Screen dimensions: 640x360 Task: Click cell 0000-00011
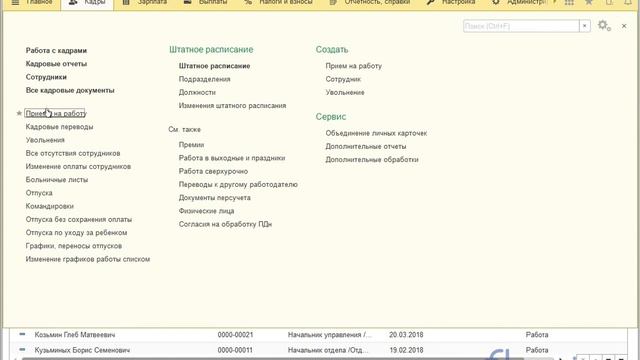[x=235, y=350]
